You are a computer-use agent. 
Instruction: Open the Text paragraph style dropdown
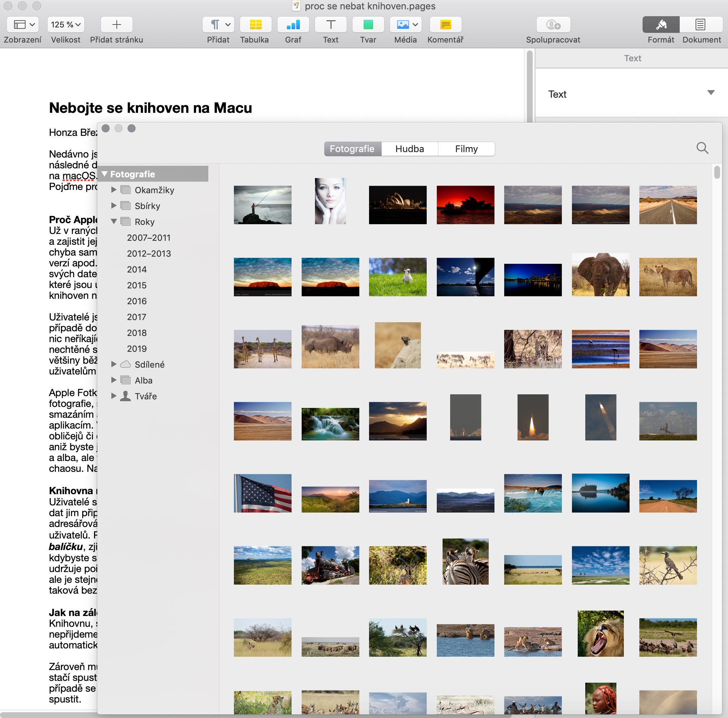tap(710, 93)
